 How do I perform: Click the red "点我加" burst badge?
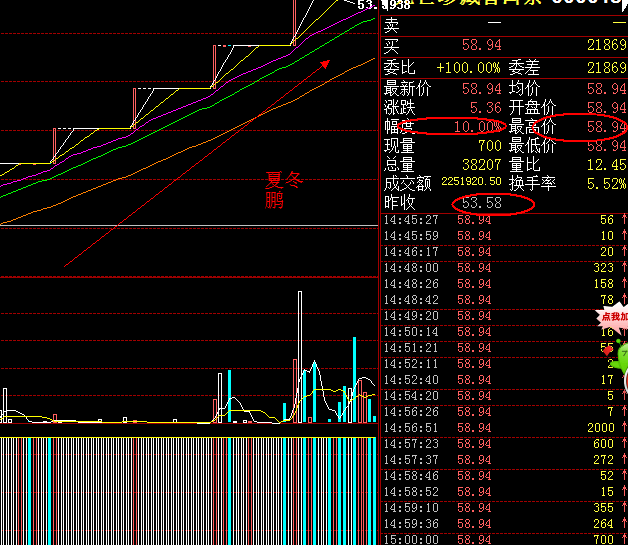click(612, 317)
